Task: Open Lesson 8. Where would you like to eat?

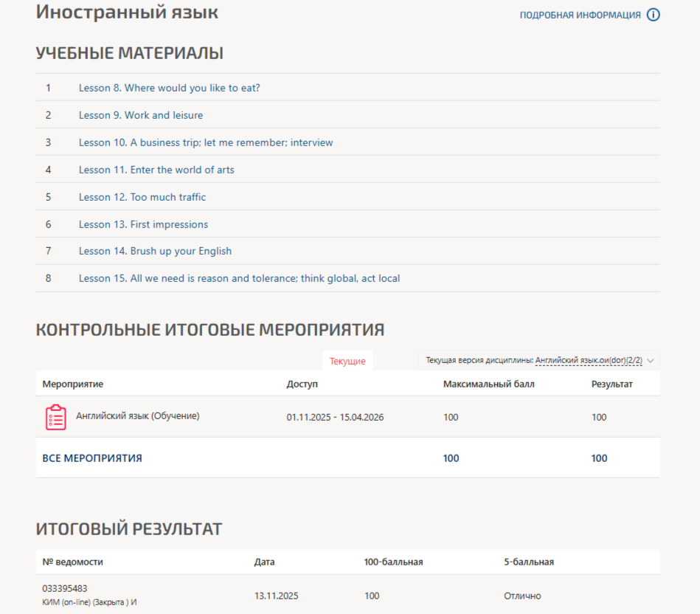Action: pyautogui.click(x=169, y=88)
